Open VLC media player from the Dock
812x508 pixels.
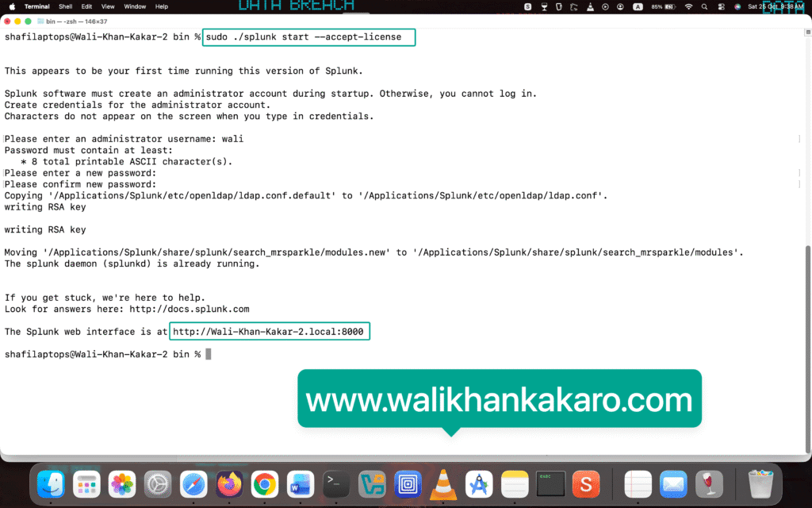(x=443, y=484)
